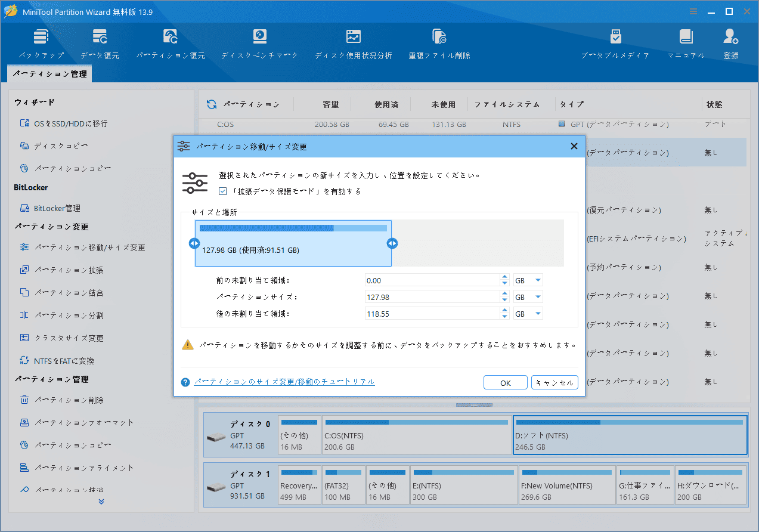Select NTFSをFATに変換 in sidebar
Screen dimensions: 759x532
[57, 361]
